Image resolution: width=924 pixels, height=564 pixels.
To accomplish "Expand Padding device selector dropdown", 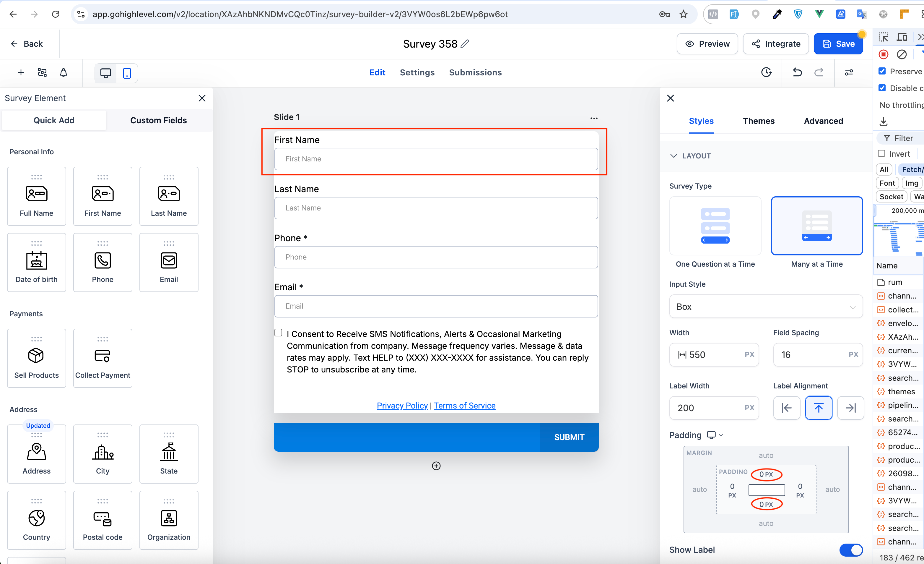I will pyautogui.click(x=715, y=435).
